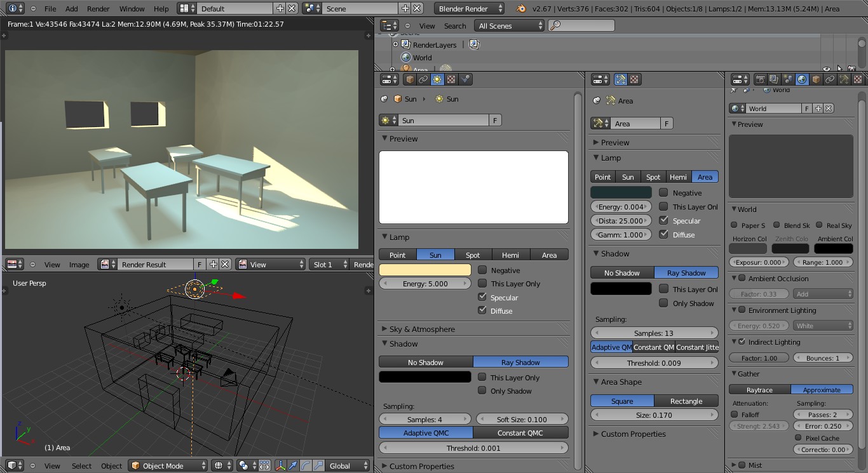Open Object cube tab in World properties header
The width and height of the screenshot is (868, 473).
816,79
